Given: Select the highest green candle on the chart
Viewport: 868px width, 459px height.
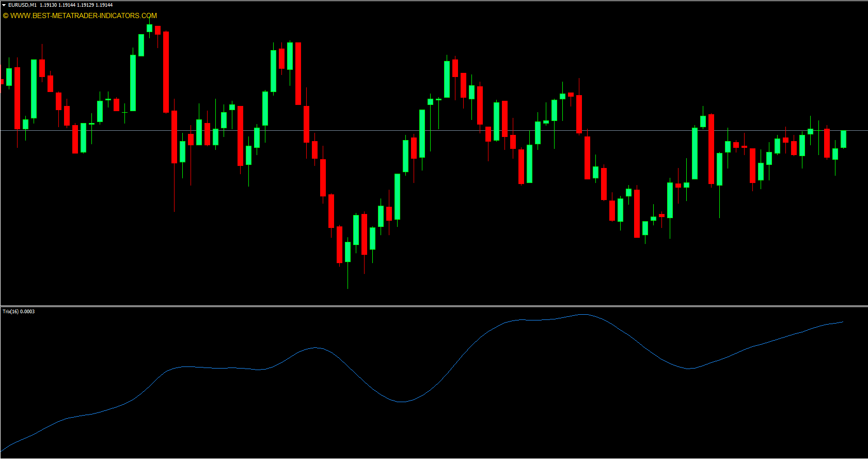Looking at the screenshot, I should 149,28.
